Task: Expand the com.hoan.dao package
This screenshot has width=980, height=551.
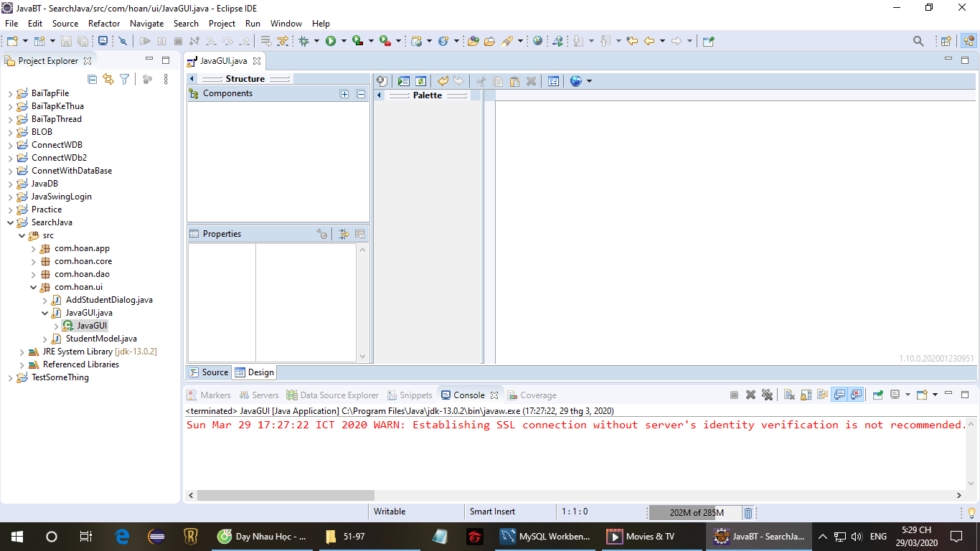Action: pos(34,274)
